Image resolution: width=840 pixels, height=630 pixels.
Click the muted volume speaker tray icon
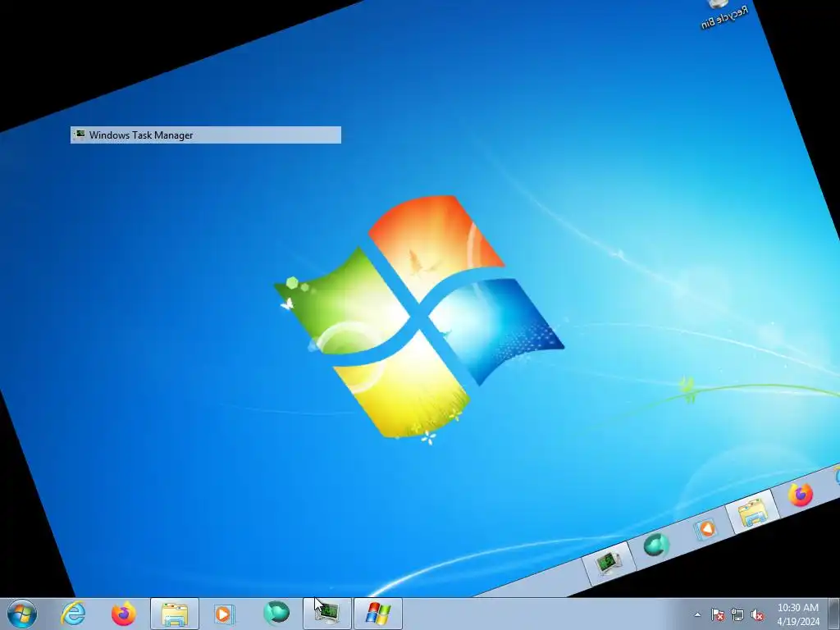pos(757,615)
